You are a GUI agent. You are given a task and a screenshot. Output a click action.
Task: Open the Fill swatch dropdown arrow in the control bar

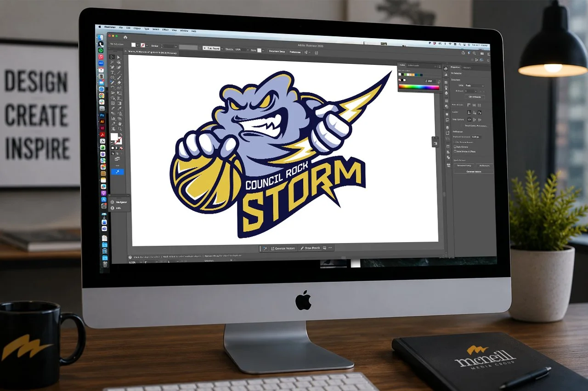coord(137,45)
